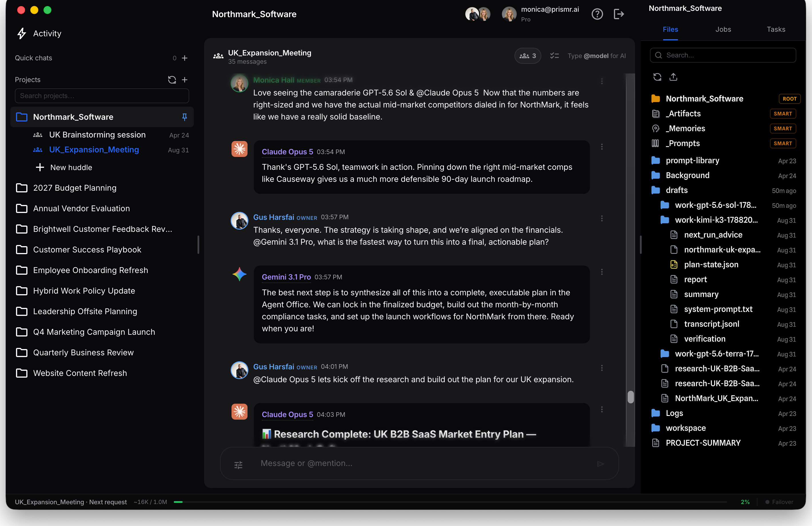Collapse the Northmark_Software project in sidebar

pyautogui.click(x=102, y=117)
